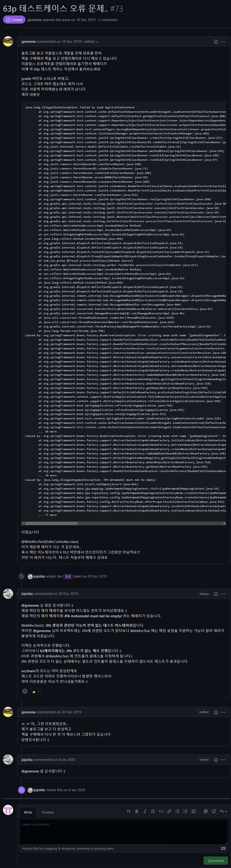Submit with the green Comment button

pos(215,860)
